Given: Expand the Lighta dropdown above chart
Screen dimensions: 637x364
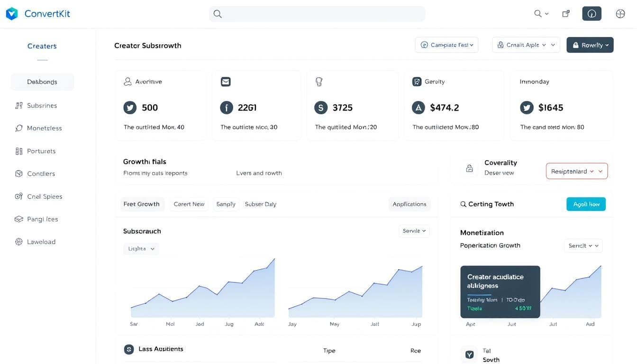Looking at the screenshot, I should click(141, 248).
